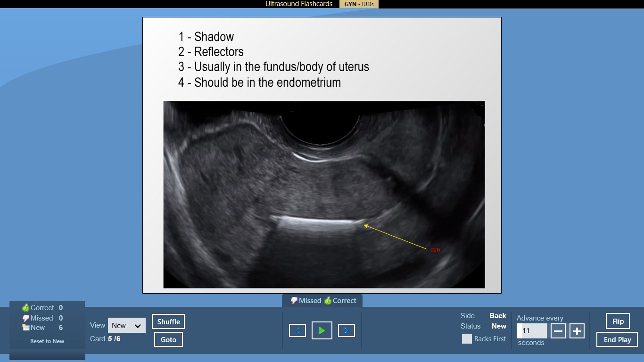Viewport: 644px width, 362px height.
Task: Stop playback with End Play
Action: (x=617, y=339)
